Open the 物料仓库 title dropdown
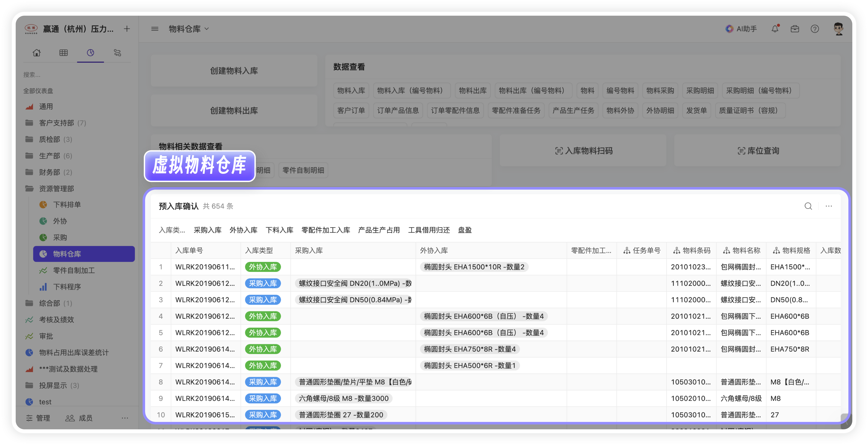 (x=189, y=29)
